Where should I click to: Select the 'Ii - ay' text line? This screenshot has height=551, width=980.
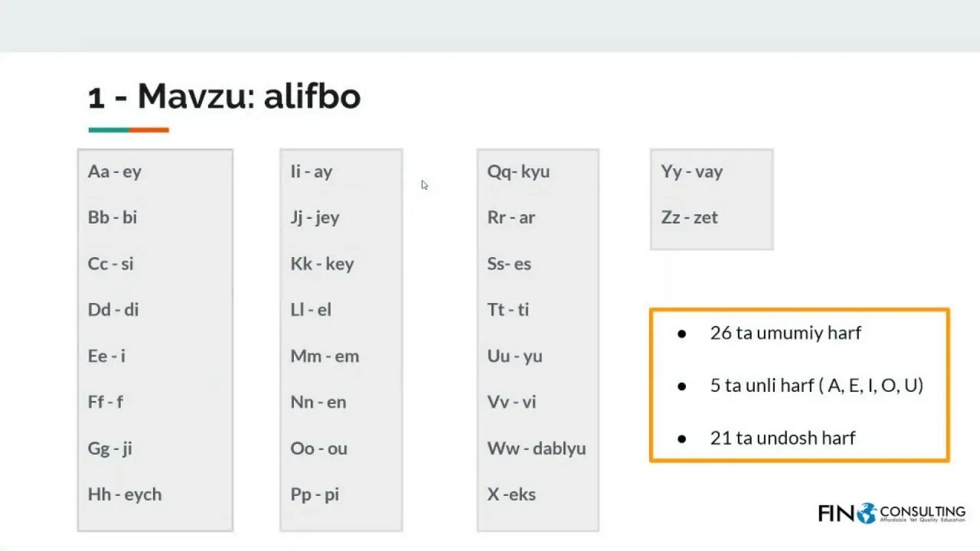point(312,171)
